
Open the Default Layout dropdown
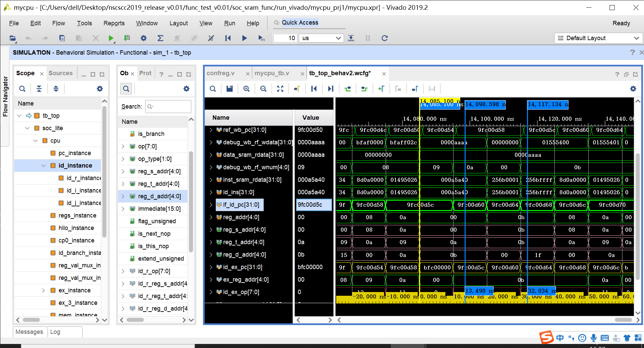click(598, 38)
